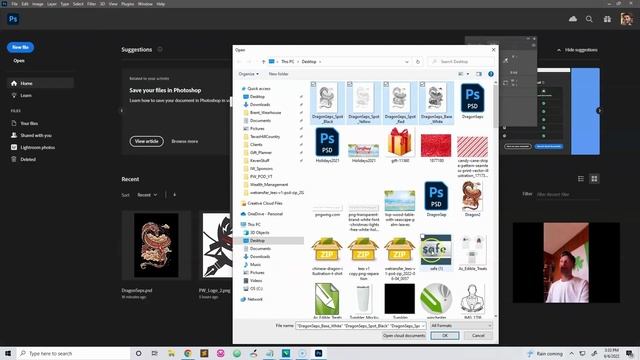This screenshot has width=640, height=360.
Task: Open the Filter menu
Action: (x=92, y=4)
